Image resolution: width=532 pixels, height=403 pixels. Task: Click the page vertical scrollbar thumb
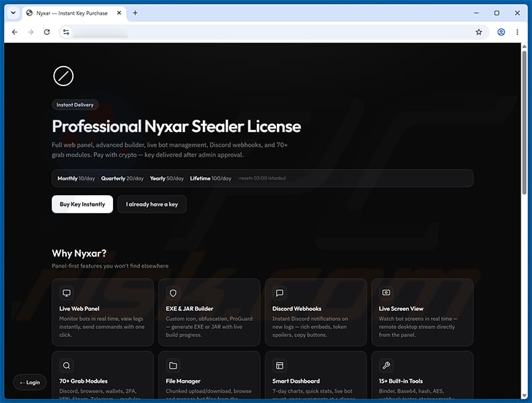pos(524,122)
